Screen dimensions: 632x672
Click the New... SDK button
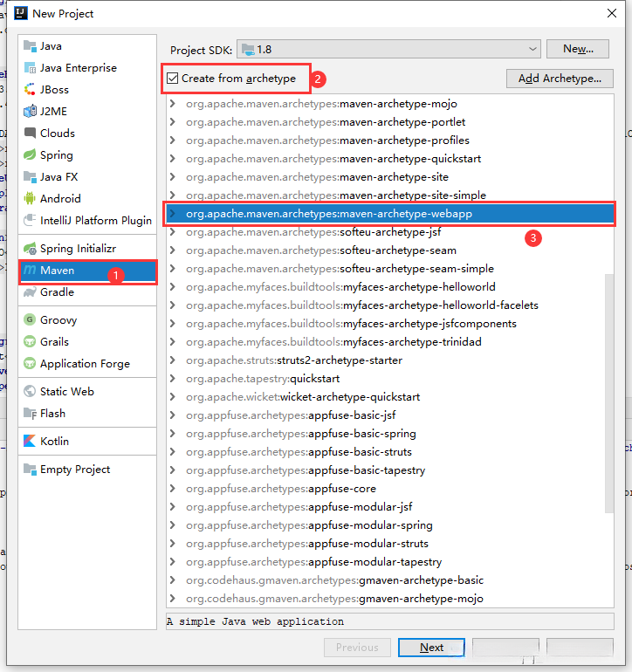pyautogui.click(x=578, y=49)
